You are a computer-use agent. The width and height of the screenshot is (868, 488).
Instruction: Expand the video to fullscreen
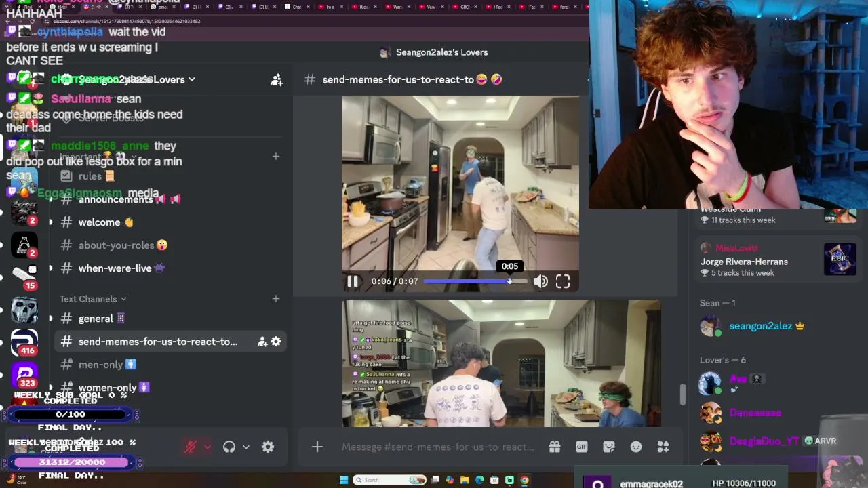click(563, 281)
